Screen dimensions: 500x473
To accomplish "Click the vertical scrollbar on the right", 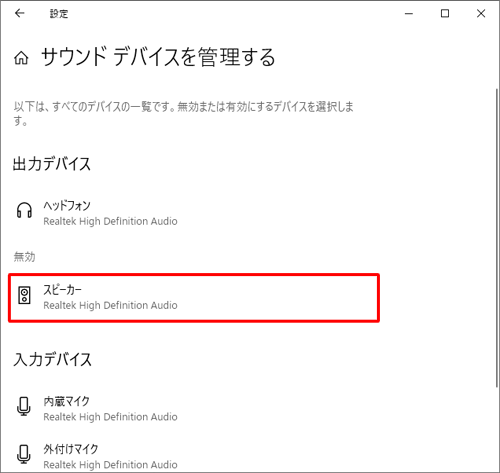I will pyautogui.click(x=497, y=238).
